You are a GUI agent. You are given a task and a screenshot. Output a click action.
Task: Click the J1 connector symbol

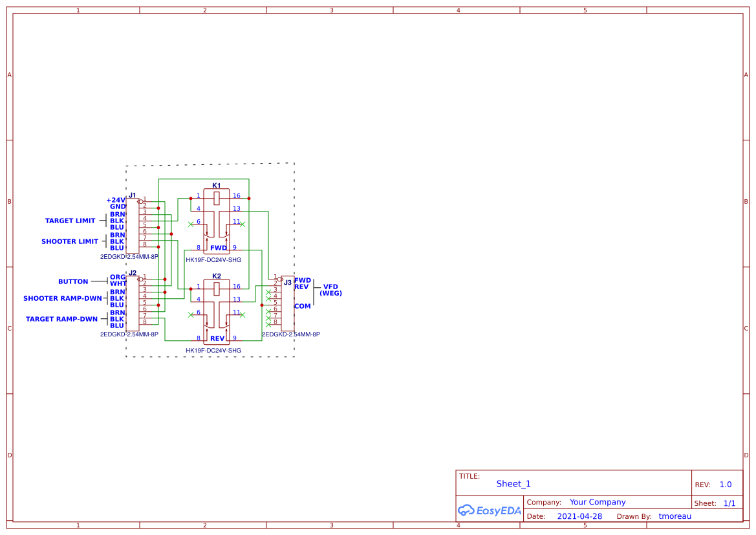[x=135, y=223]
